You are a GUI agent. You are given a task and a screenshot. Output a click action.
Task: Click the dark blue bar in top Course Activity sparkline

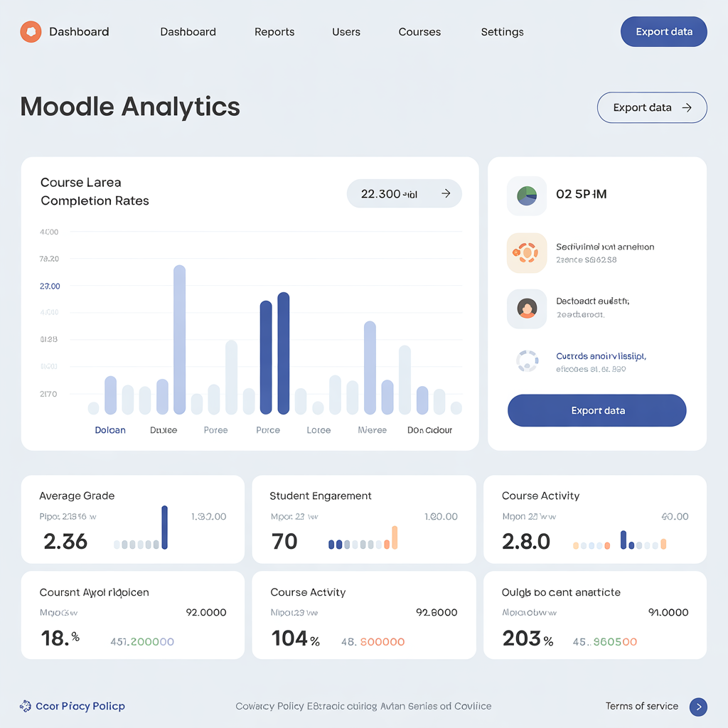click(623, 540)
